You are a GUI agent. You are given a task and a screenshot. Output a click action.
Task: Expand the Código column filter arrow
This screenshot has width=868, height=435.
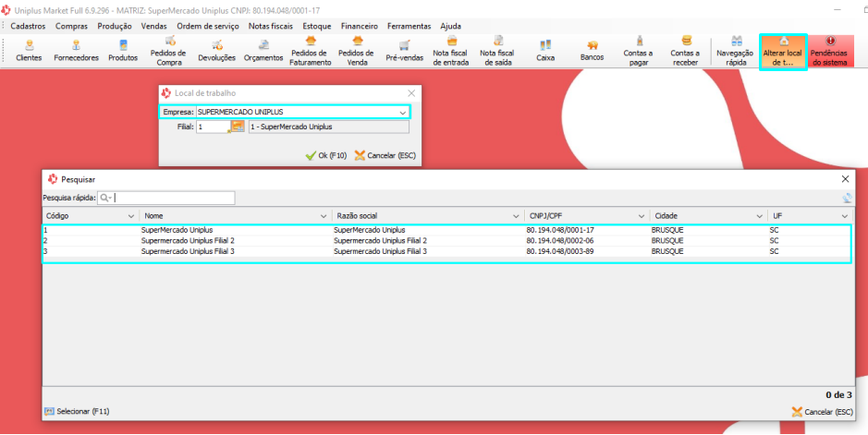tap(131, 216)
